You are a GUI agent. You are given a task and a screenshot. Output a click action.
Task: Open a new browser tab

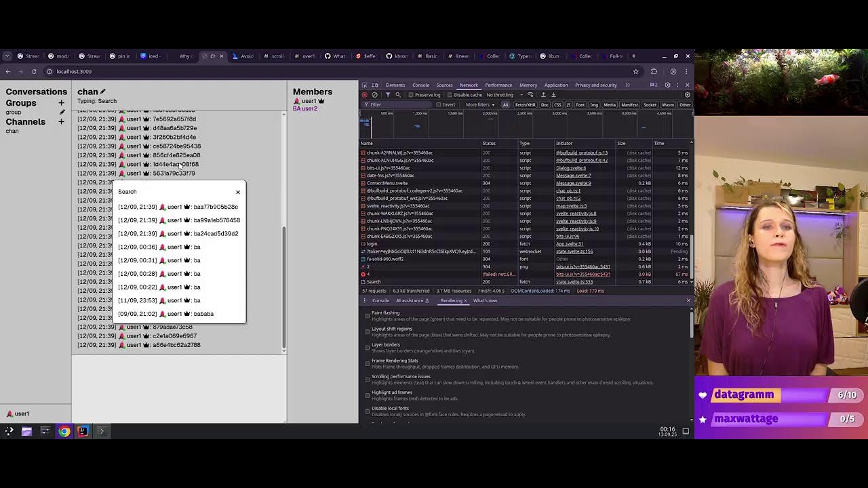634,56
